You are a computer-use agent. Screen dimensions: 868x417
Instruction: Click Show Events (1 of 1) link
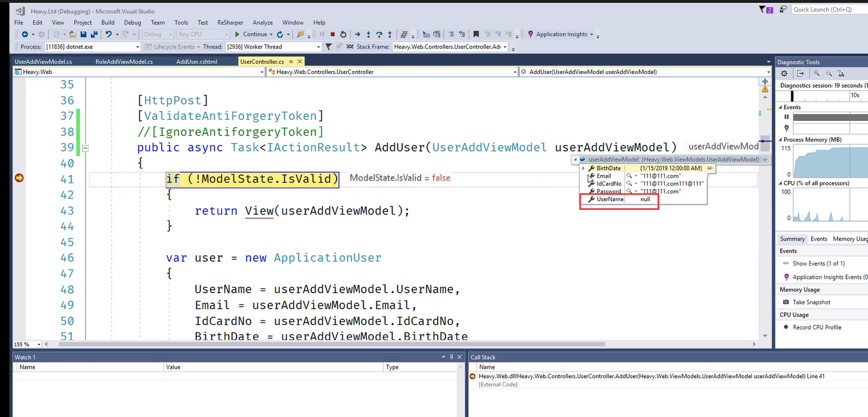pos(819,263)
